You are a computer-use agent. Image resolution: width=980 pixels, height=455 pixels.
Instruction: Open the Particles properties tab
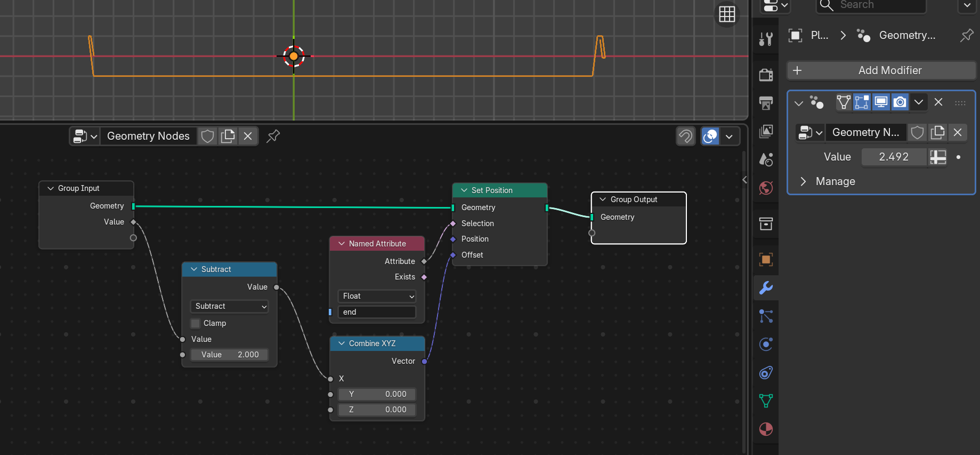(x=766, y=316)
